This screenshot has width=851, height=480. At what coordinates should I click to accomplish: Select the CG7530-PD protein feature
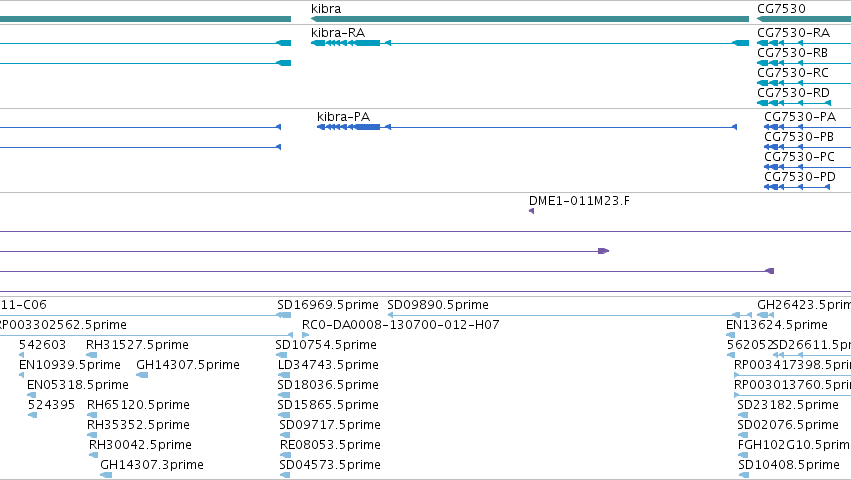point(797,187)
